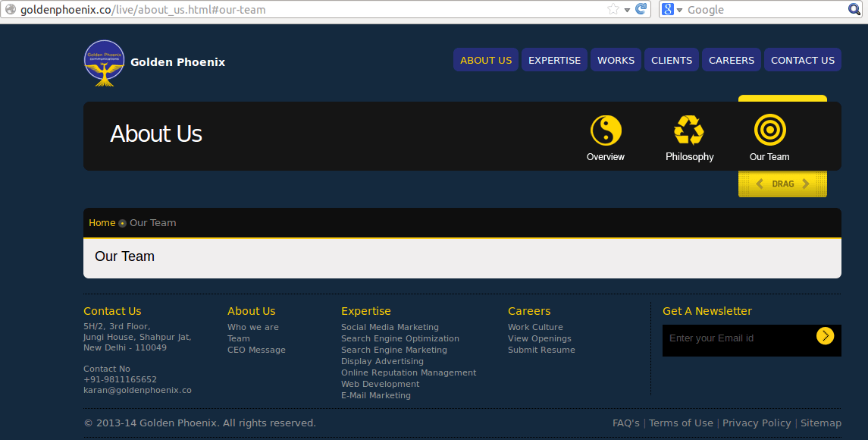
Task: Open Submit Resume footer link
Action: pos(541,350)
